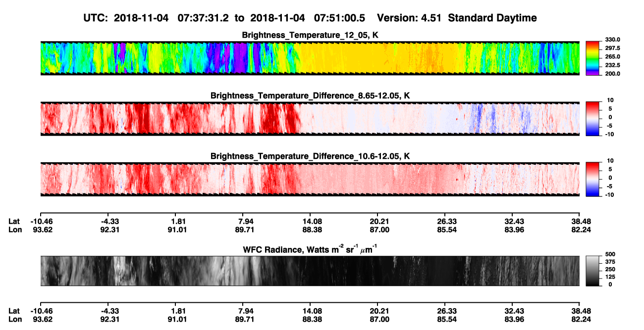Click the 125 tick on the WFC colorbar
The image size is (644, 330).
click(x=609, y=277)
